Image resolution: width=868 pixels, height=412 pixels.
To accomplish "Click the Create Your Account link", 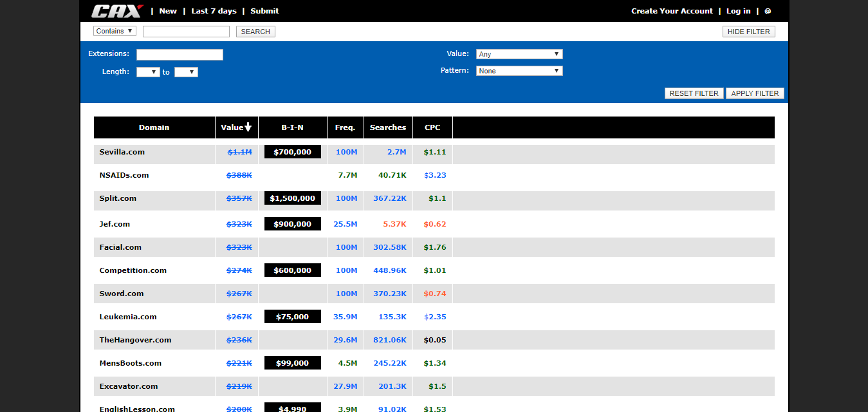I will 672,11.
